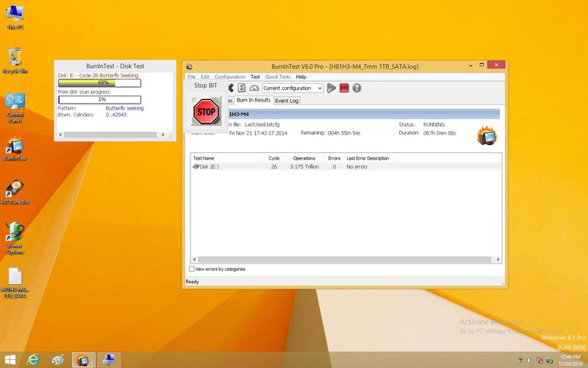The image size is (588, 368).
Task: Click the red STOP sign button
Action: (206, 111)
